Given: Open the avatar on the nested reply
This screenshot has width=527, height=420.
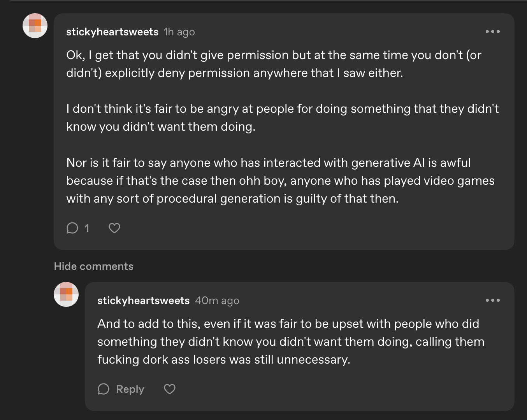Looking at the screenshot, I should pos(66,294).
